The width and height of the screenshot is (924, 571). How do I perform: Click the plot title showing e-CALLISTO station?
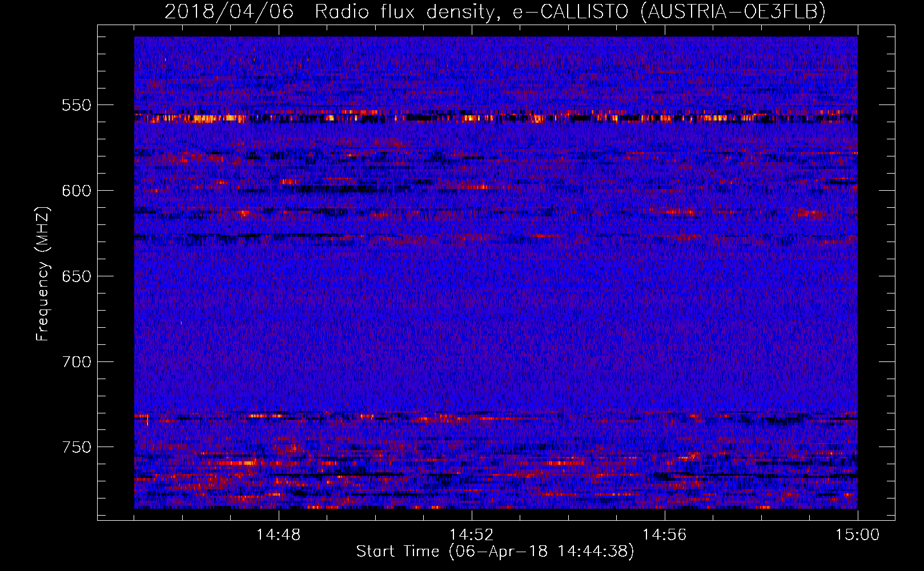click(x=495, y=11)
